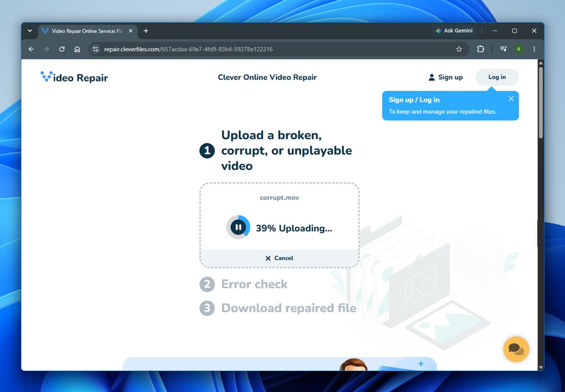Viewport: 565px width, 392px height.
Task: Dismiss the Sign up / Log in tooltip
Action: pyautogui.click(x=511, y=99)
